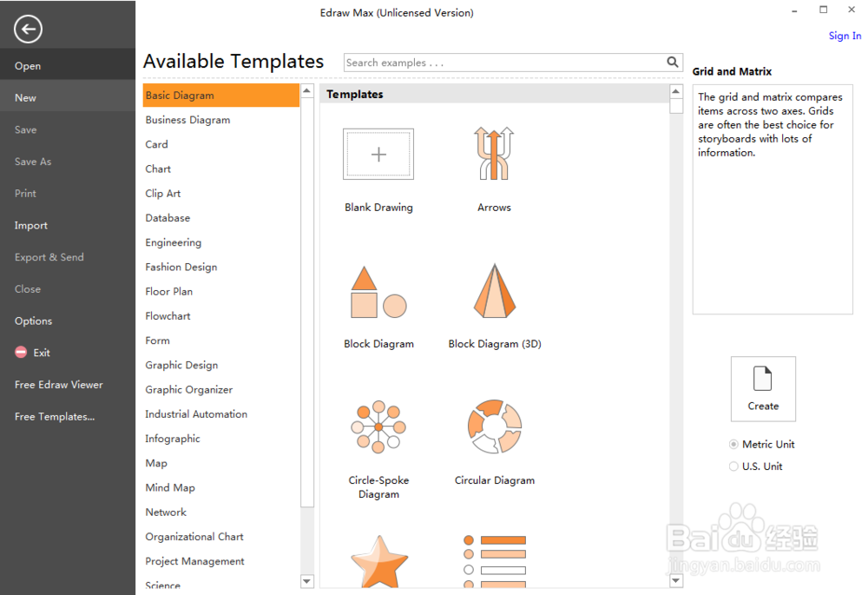Select the Industrial Automation category

coord(220,413)
